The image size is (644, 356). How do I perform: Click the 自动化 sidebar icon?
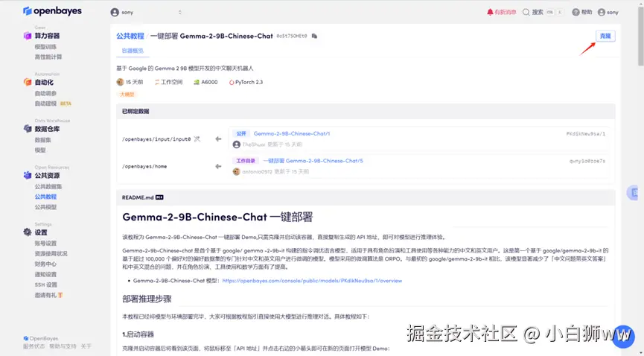tap(28, 82)
